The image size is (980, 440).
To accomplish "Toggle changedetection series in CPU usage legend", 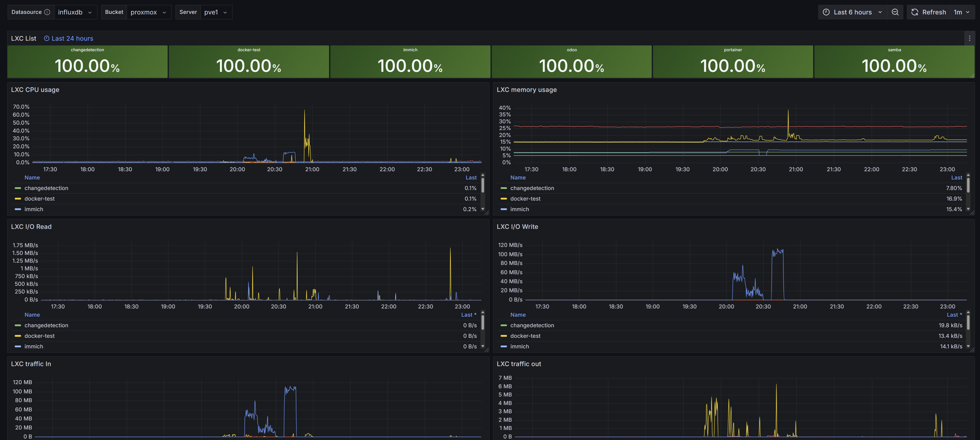I will click(x=46, y=188).
